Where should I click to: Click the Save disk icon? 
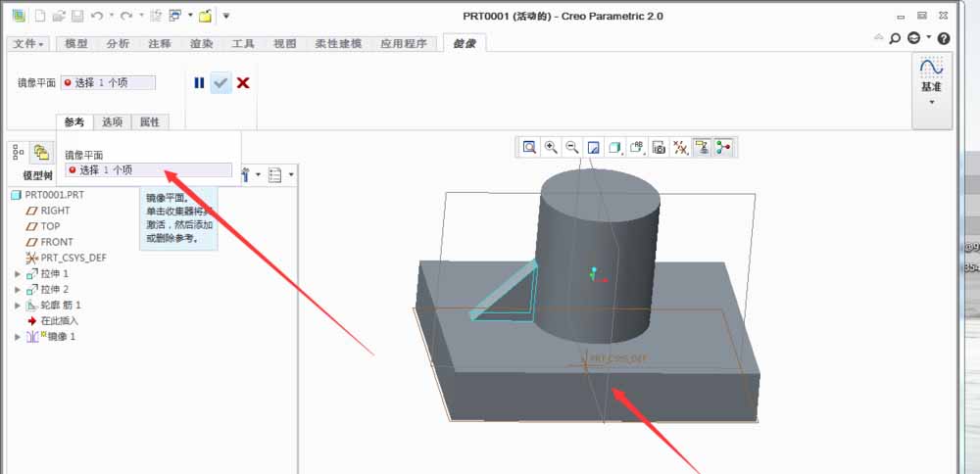pyautogui.click(x=77, y=16)
